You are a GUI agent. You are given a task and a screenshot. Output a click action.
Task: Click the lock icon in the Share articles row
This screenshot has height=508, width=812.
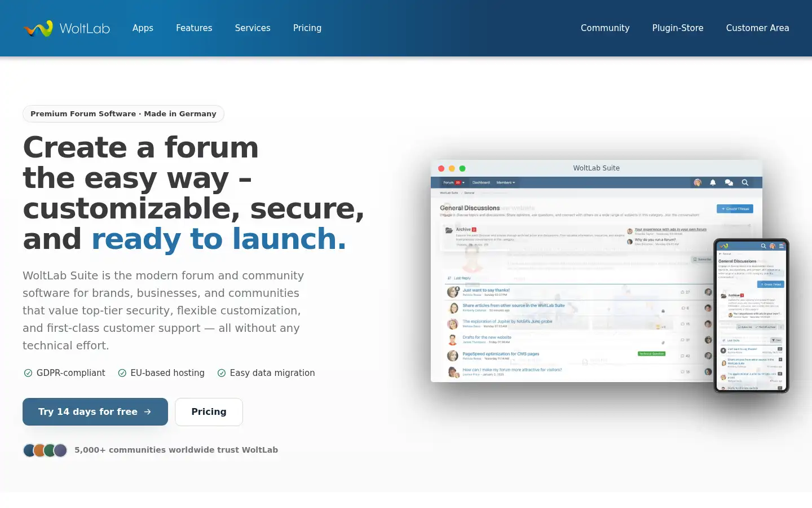tap(663, 311)
